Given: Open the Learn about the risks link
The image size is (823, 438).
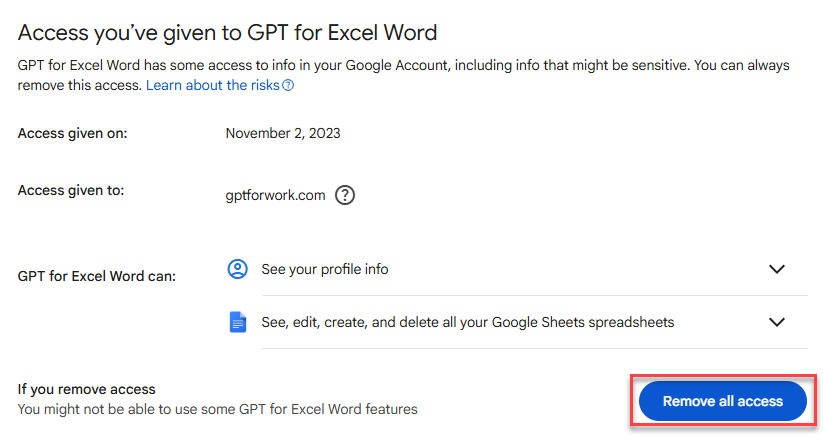Looking at the screenshot, I should click(x=213, y=85).
